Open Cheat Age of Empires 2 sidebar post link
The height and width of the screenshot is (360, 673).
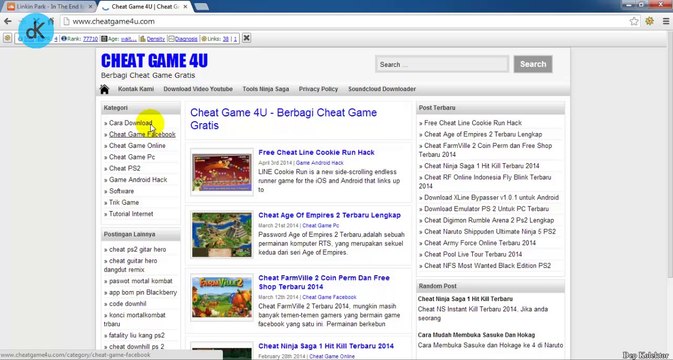click(x=483, y=134)
